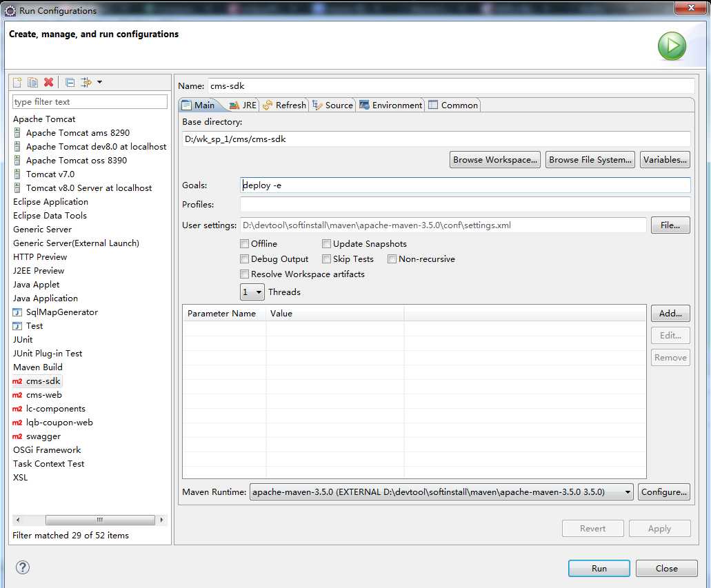Enable the Non-recursive checkbox
Viewport: 711px width, 588px height.
tap(392, 259)
